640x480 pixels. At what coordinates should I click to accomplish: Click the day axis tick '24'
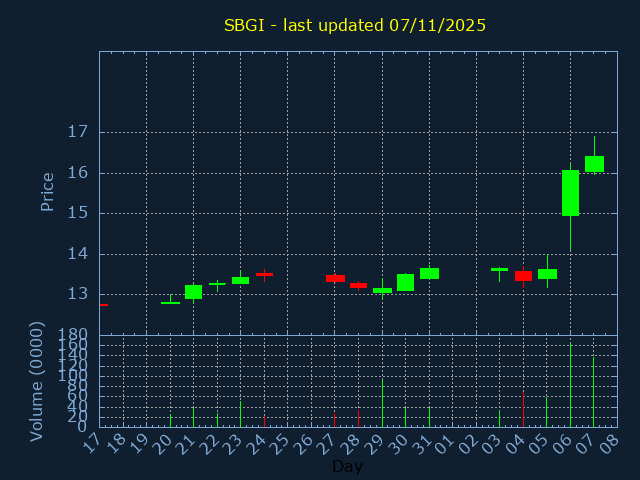coord(256,443)
